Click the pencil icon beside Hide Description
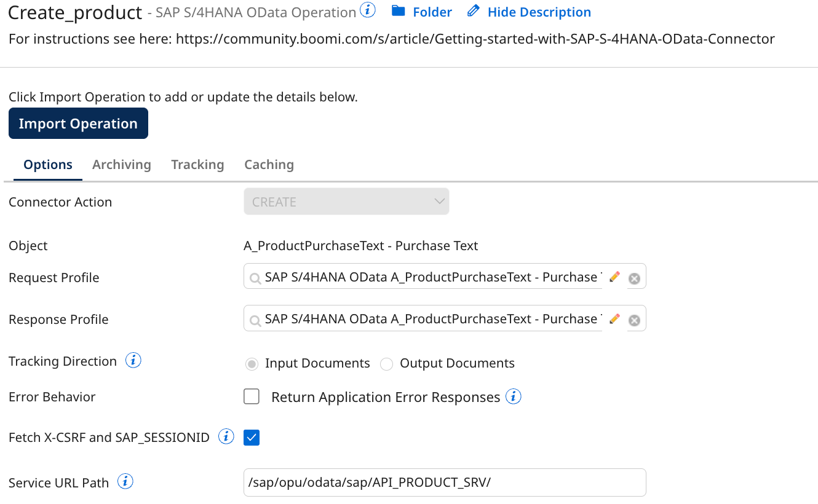The image size is (818, 504). 472,10
